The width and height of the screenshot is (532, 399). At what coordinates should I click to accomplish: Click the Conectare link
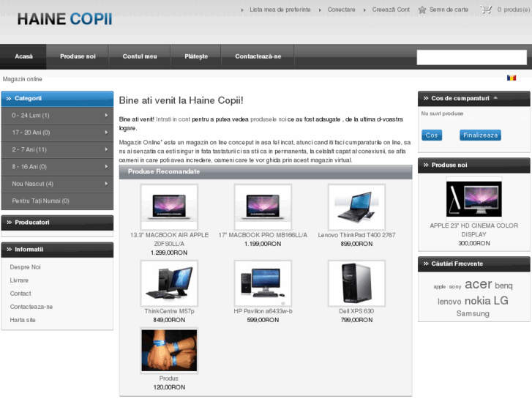coord(341,10)
